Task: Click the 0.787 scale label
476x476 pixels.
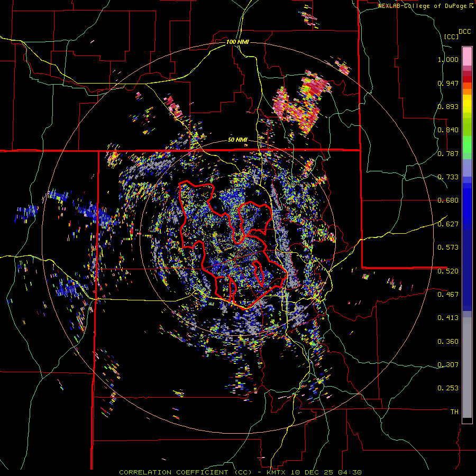Action: pyautogui.click(x=448, y=153)
